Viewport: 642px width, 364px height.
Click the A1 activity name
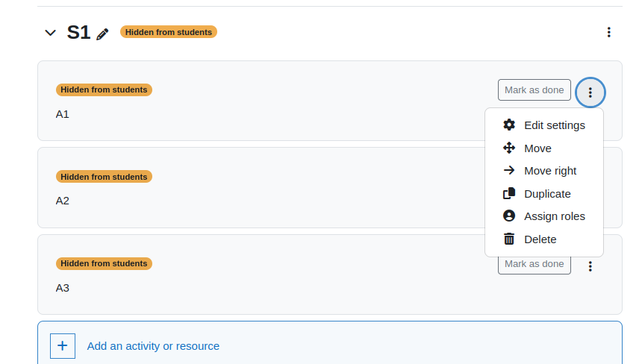(62, 114)
